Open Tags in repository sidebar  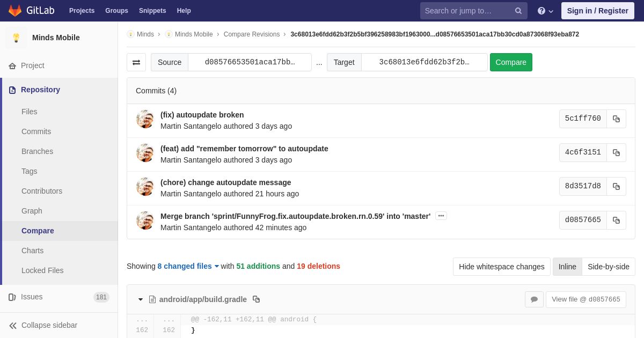pos(30,171)
